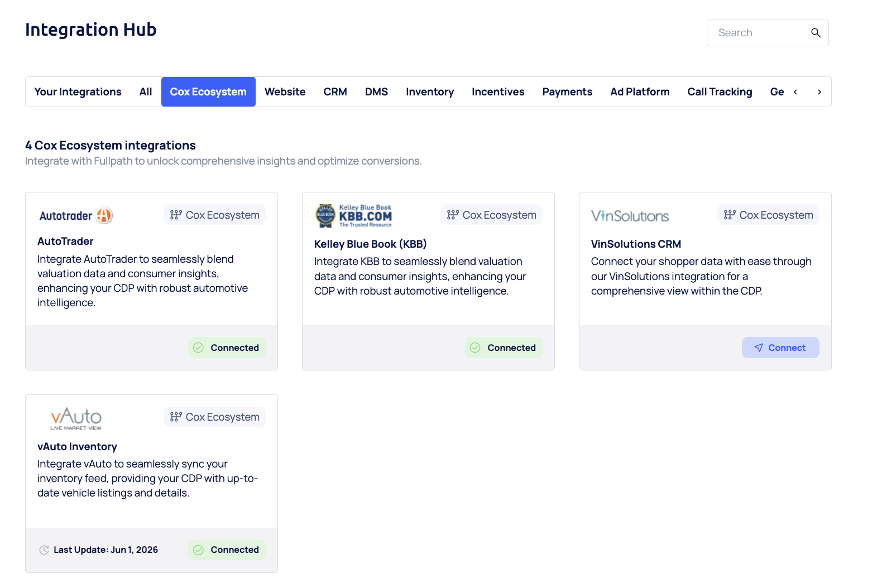Click Connected button on Kelley Blue Book card

tap(504, 348)
